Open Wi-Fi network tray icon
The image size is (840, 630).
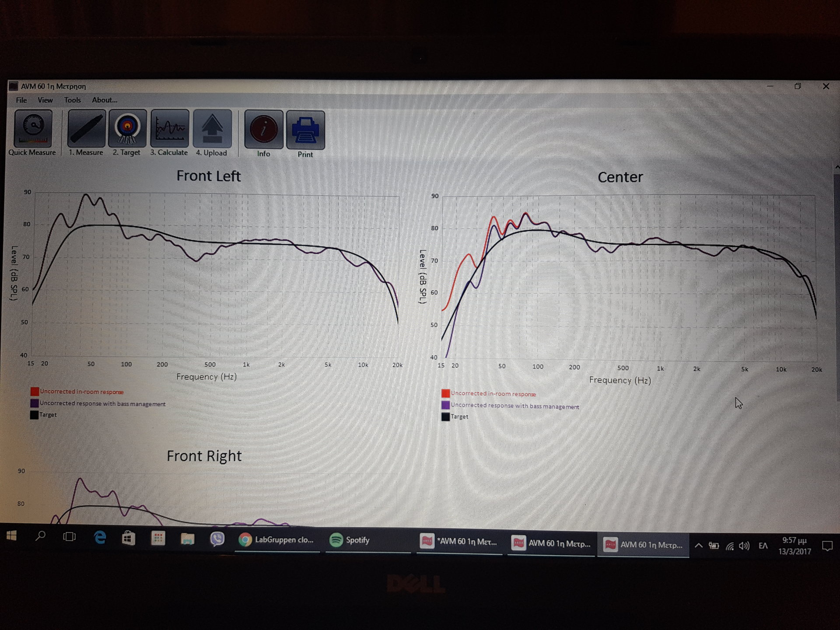(729, 546)
